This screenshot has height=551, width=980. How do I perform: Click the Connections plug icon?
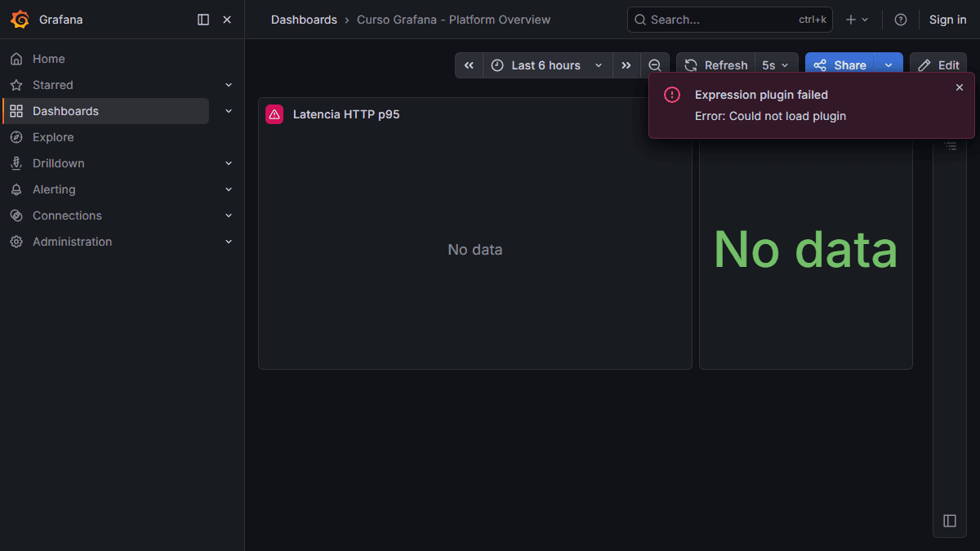(16, 216)
